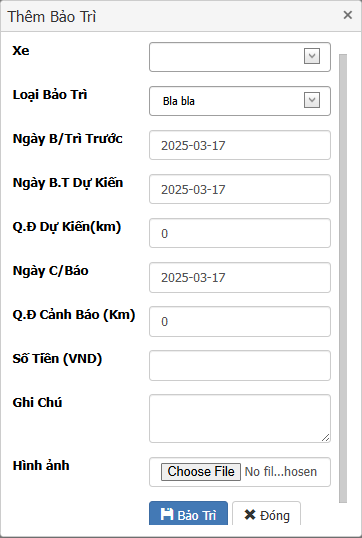362x538 pixels.
Task: Close the Thêm Bảo Trì dialog
Action: [x=348, y=15]
